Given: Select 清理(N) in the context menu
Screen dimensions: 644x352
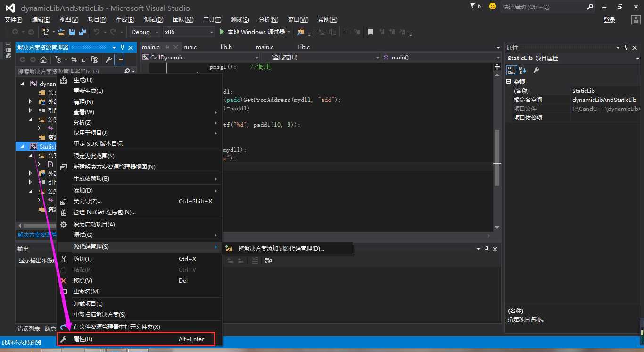Looking at the screenshot, I should tap(139, 101).
